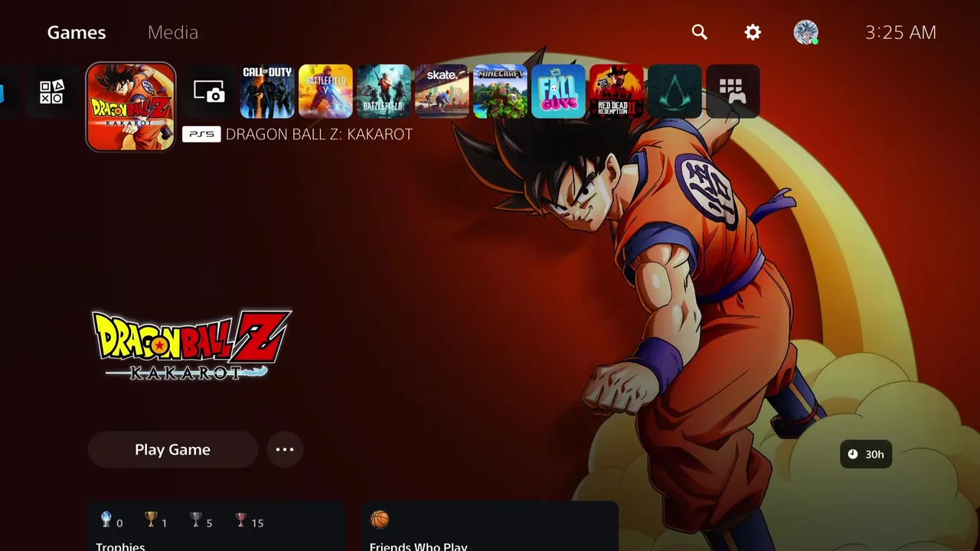This screenshot has height=551, width=980.
Task: Open the Media Gallery camera icon
Action: coord(209,92)
